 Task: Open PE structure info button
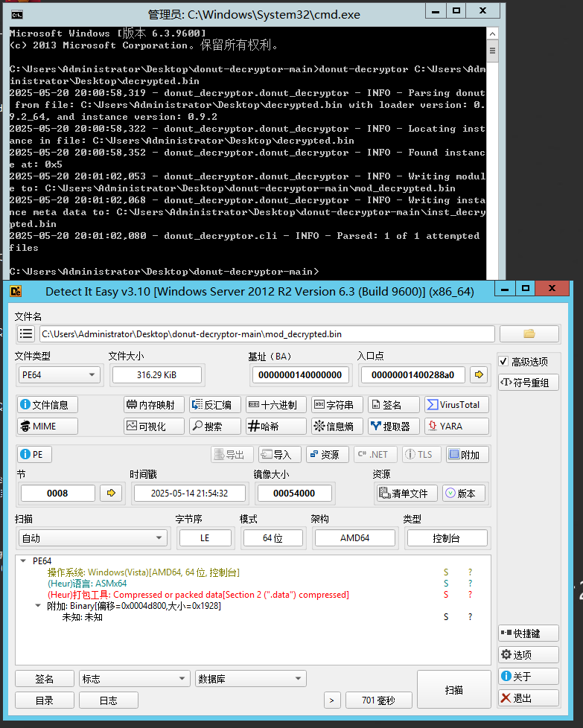34,455
